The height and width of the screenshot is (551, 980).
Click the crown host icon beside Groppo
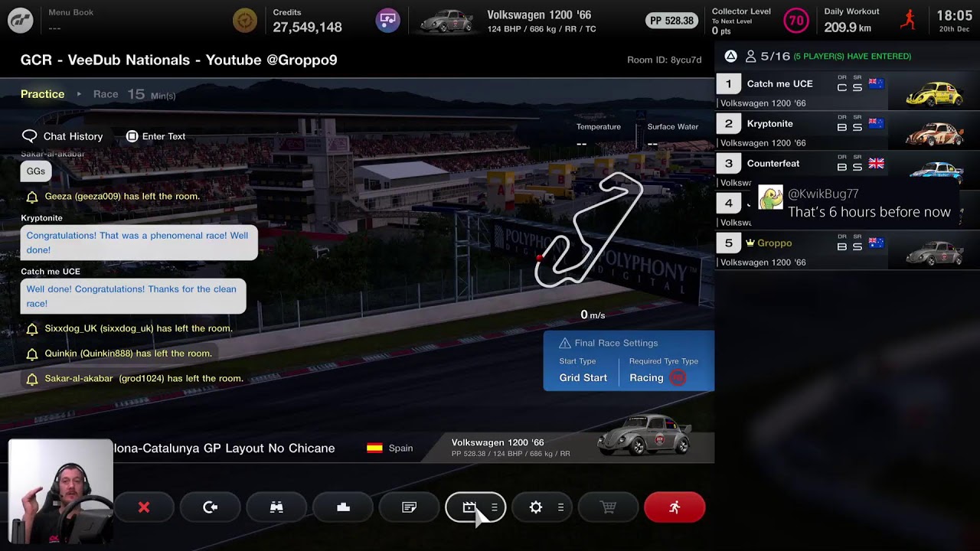click(750, 243)
